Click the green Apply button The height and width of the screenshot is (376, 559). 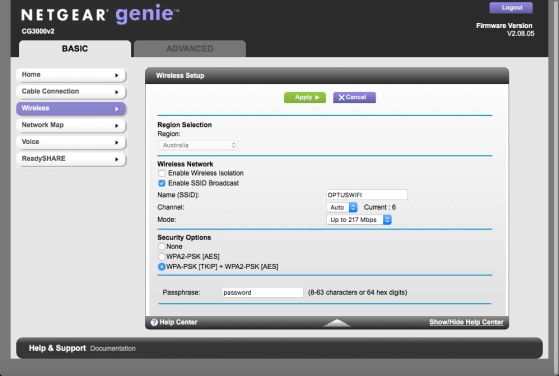305,97
